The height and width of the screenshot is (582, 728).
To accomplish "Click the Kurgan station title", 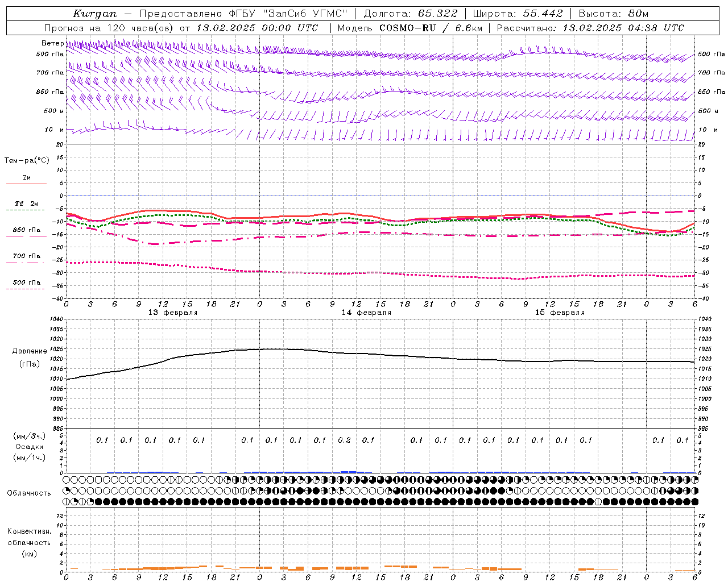I will [95, 14].
